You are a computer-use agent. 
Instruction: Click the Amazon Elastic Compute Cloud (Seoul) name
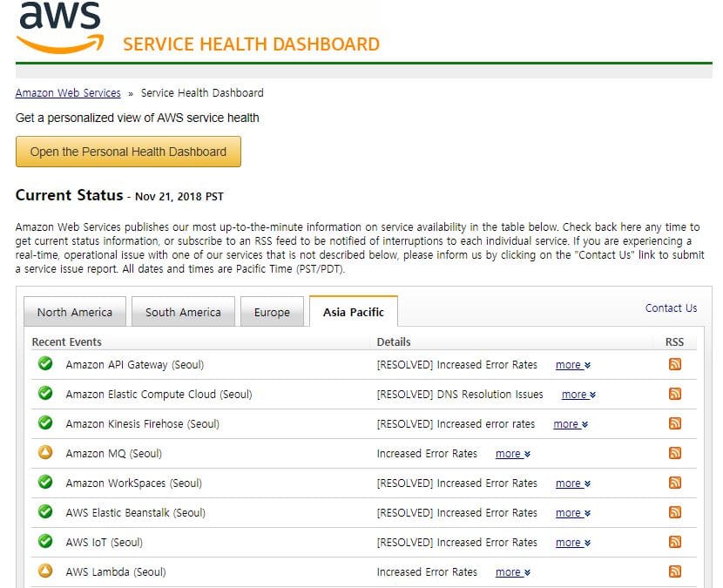pos(159,395)
